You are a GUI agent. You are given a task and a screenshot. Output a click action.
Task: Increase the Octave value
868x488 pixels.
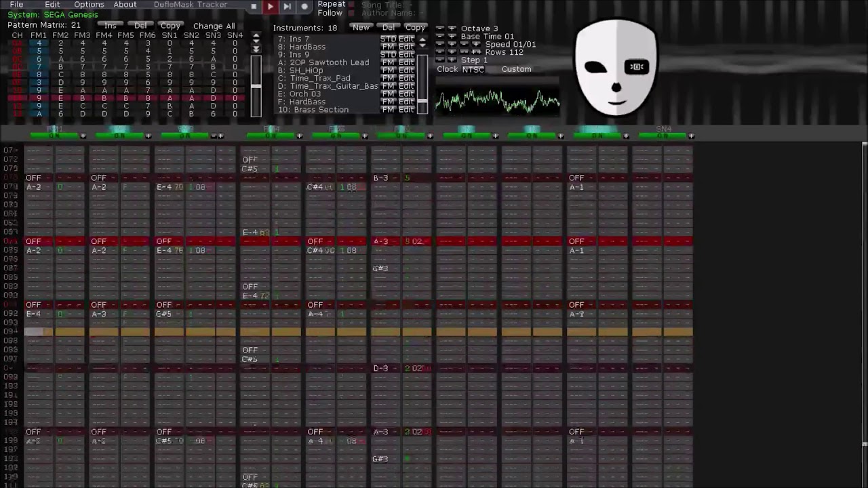pyautogui.click(x=452, y=28)
